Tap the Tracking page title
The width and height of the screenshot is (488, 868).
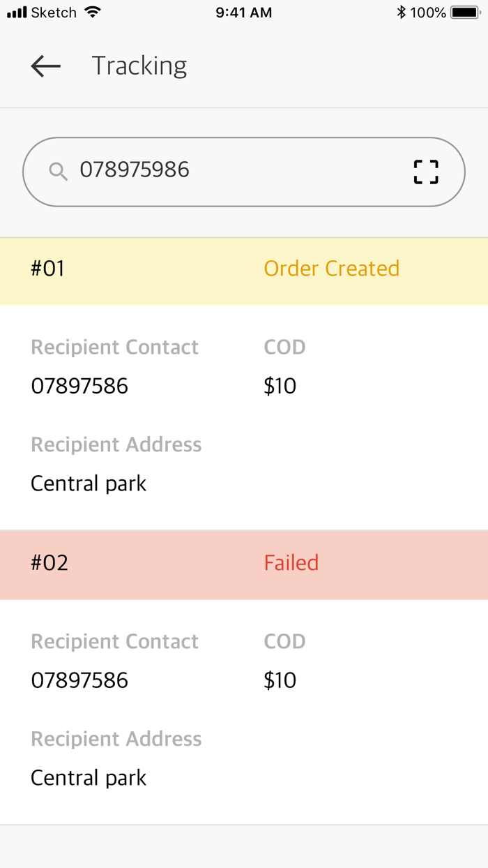point(139,66)
